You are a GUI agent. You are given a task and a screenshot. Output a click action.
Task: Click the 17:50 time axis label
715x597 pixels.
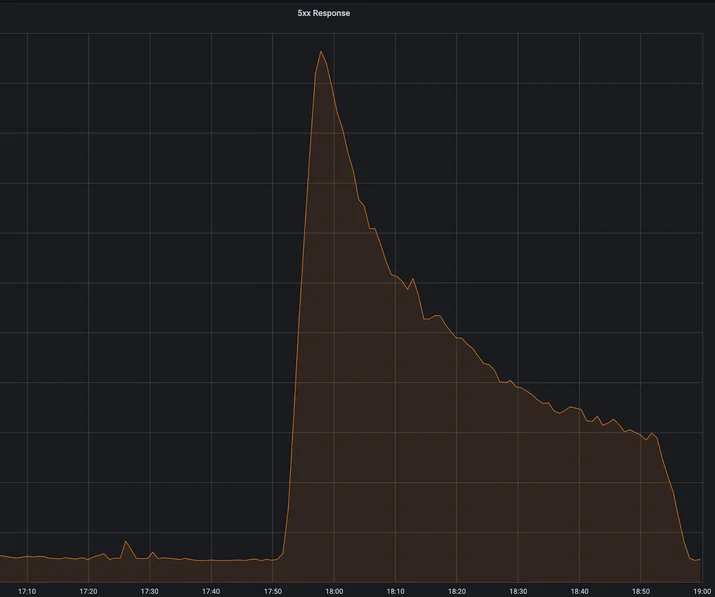coord(273,592)
